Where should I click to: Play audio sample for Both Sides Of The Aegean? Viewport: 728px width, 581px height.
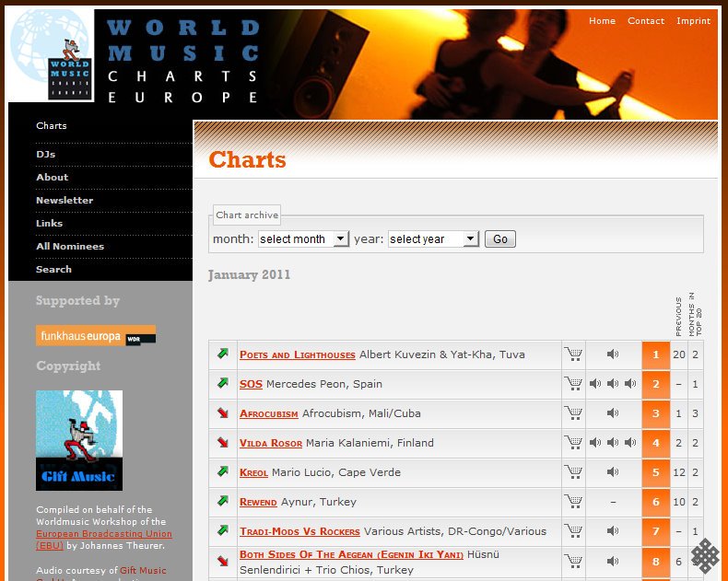[x=613, y=561]
